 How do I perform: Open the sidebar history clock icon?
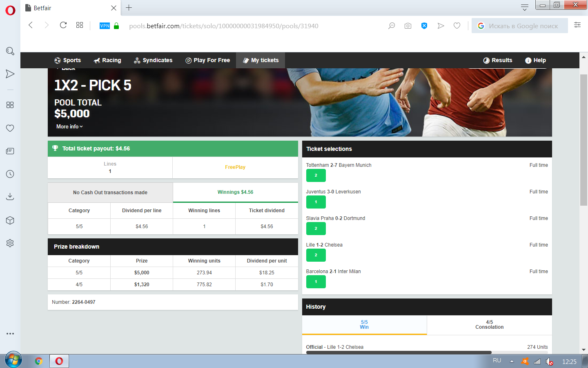[10, 174]
